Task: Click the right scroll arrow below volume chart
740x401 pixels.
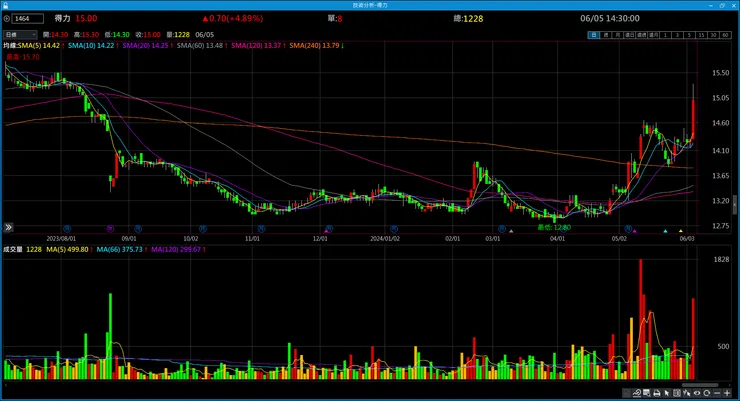Action: [x=730, y=385]
